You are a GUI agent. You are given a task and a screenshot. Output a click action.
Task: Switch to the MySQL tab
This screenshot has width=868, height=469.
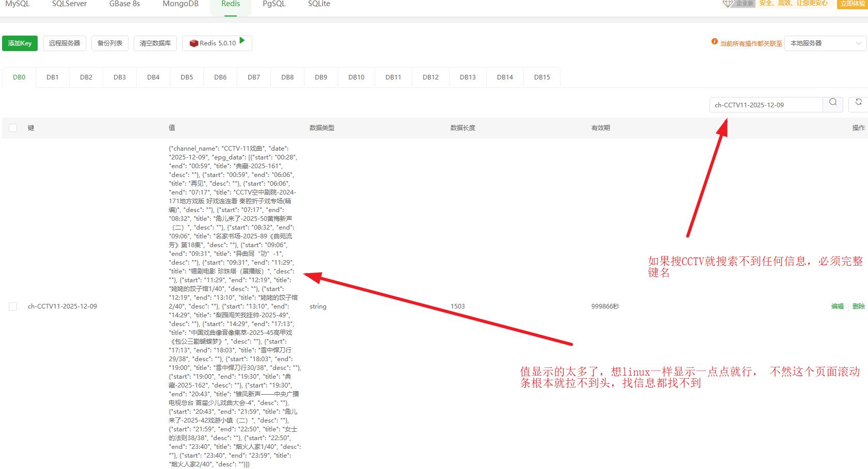[x=18, y=4]
